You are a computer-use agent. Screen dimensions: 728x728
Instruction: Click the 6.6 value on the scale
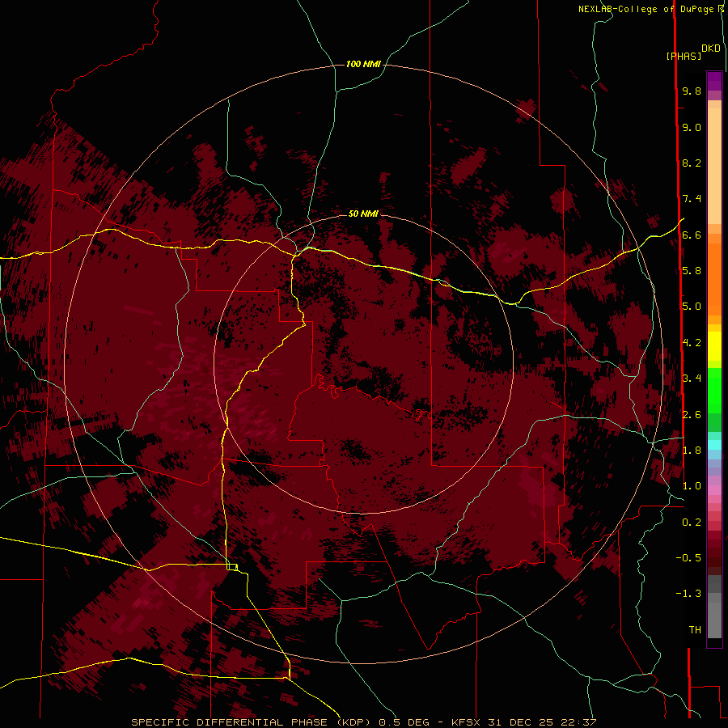tap(692, 235)
